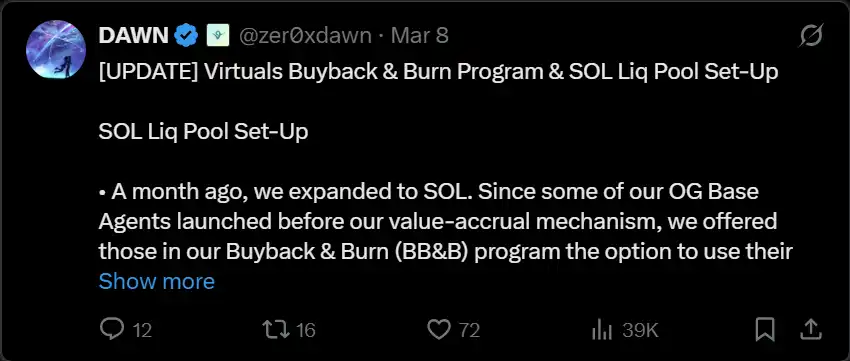Click the blue verified checkmark badge
The width and height of the screenshot is (850, 361).
(x=186, y=36)
